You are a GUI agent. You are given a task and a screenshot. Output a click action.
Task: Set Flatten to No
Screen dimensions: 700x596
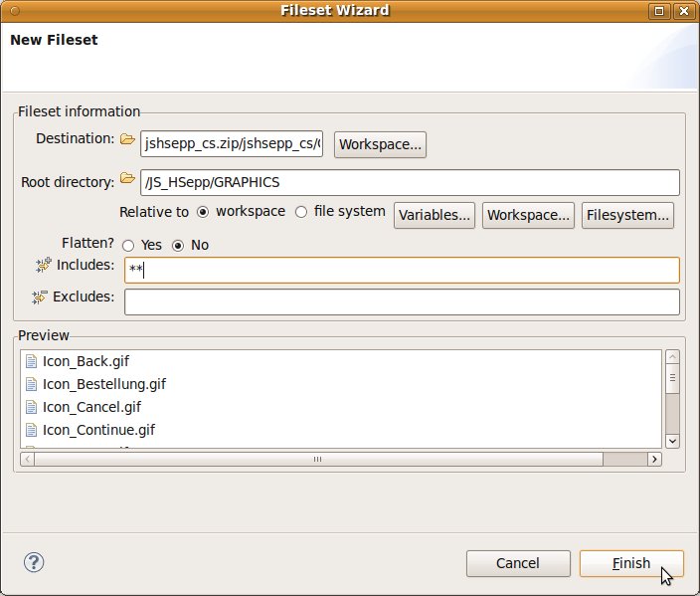coord(179,246)
